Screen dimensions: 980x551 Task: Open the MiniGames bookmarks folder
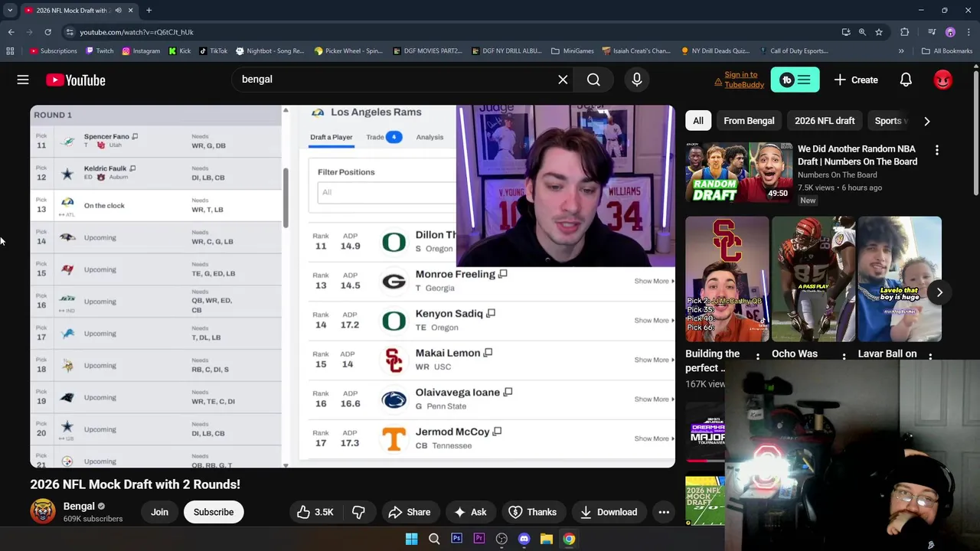tap(572, 51)
